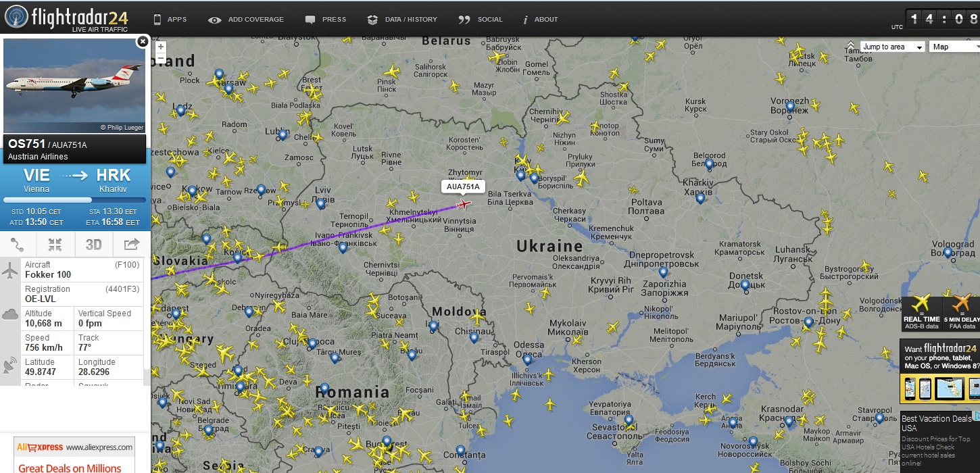Screen dimensions: 980x473
Task: Click the Austrian Airlines aircraft photo
Action: click(x=74, y=85)
